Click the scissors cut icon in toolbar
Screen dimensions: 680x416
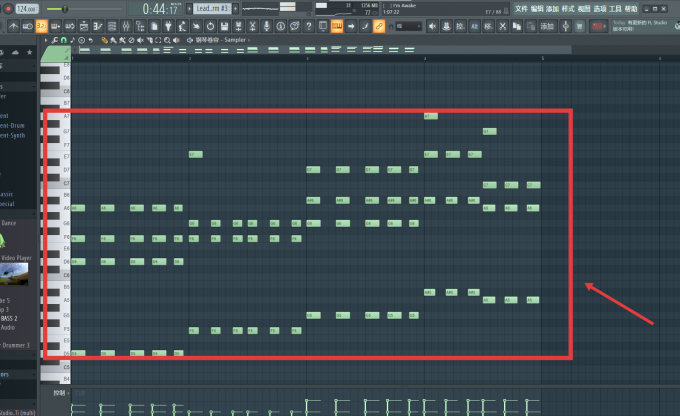252,26
